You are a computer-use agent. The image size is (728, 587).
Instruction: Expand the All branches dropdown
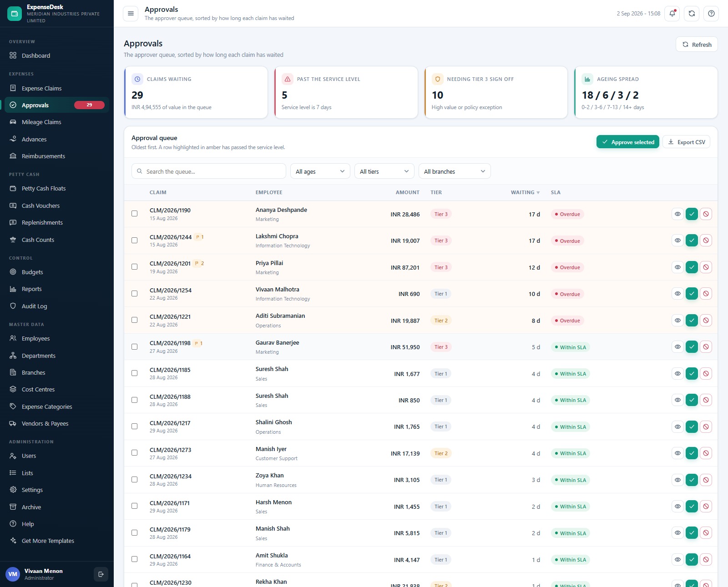pyautogui.click(x=455, y=171)
